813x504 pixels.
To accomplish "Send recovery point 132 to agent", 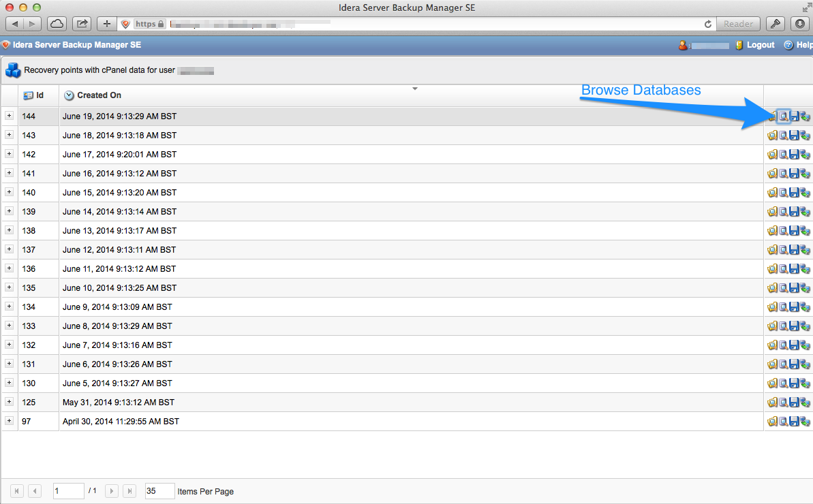I will [x=806, y=345].
